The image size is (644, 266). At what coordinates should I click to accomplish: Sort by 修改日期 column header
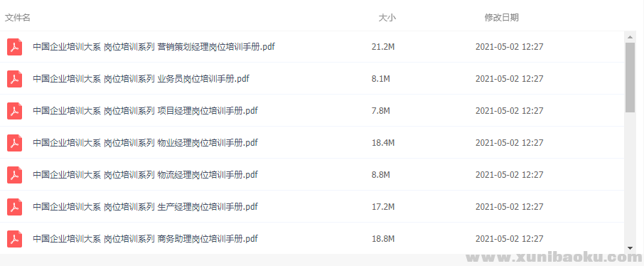pos(502,18)
